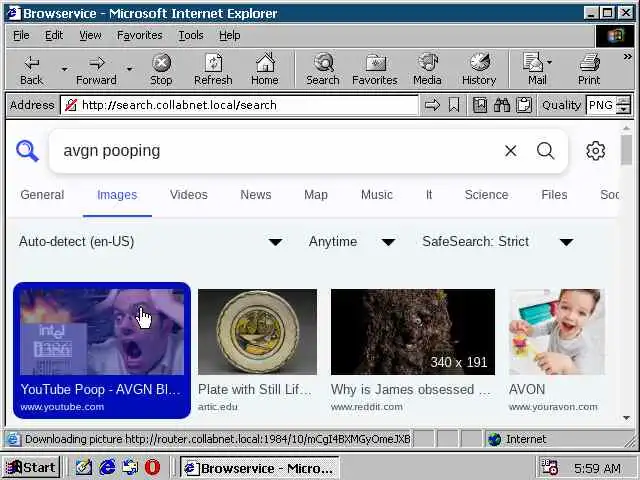Open the SafeSearch: Strict dropdown
The height and width of the screenshot is (480, 640).
[x=498, y=242]
